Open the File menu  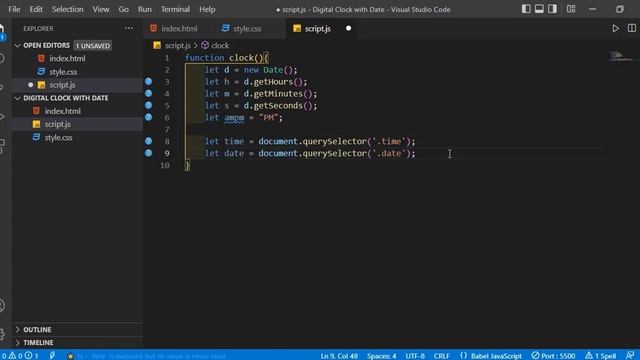(x=14, y=9)
